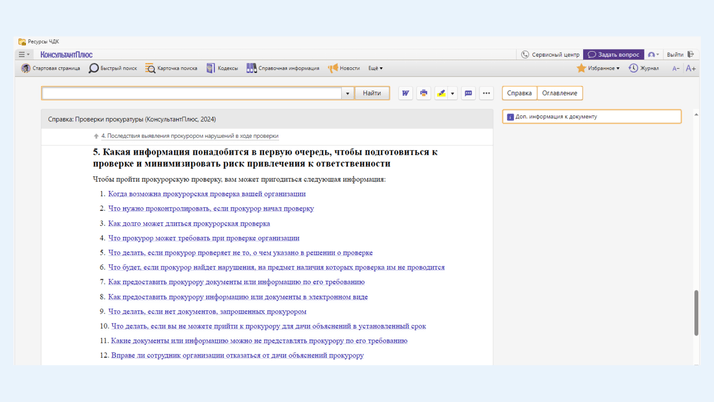Screen dimensions: 714x402
Task: Open Новости section
Action: click(344, 68)
